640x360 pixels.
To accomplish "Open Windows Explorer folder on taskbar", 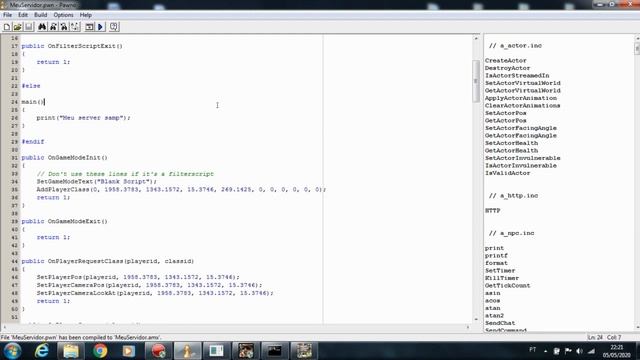I will (71, 351).
